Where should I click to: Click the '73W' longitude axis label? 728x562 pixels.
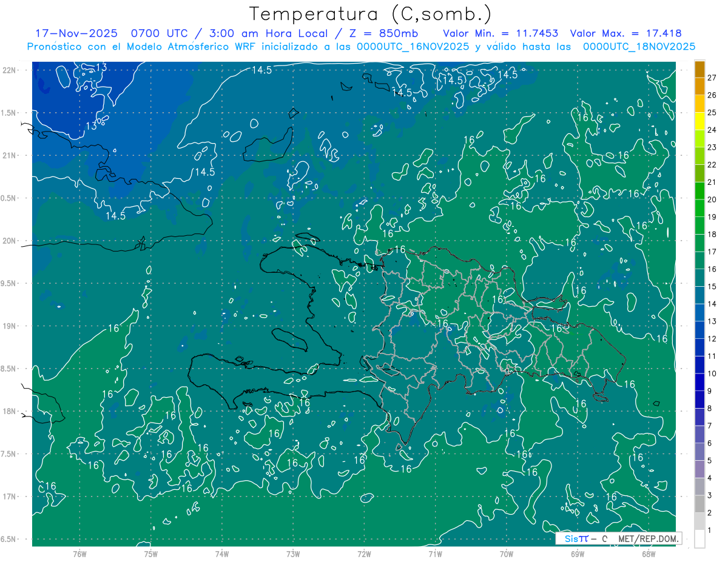point(293,554)
